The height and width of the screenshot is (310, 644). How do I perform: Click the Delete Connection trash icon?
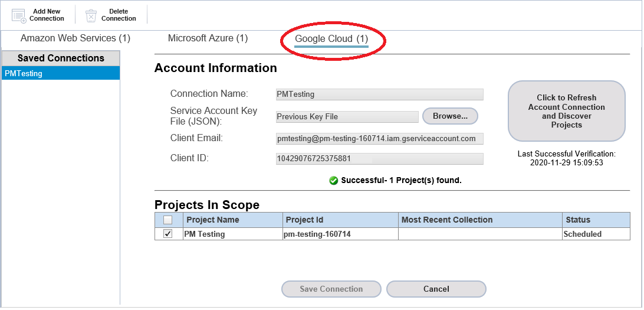click(x=91, y=15)
